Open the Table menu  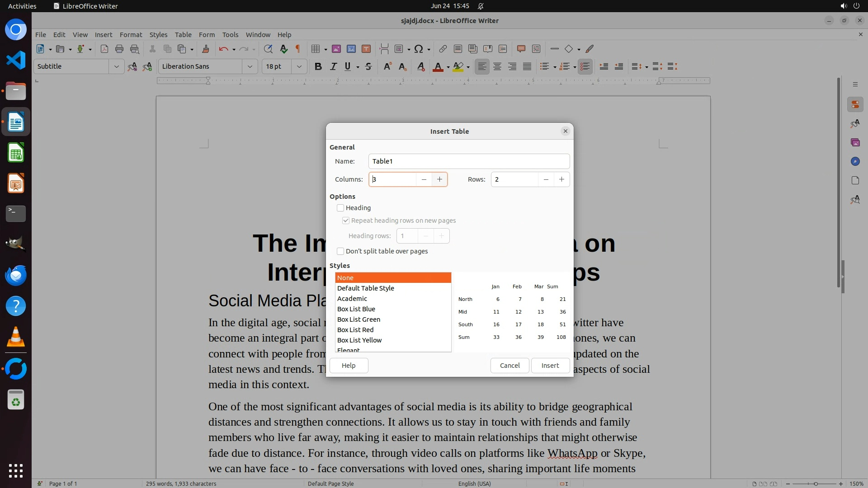click(x=183, y=34)
